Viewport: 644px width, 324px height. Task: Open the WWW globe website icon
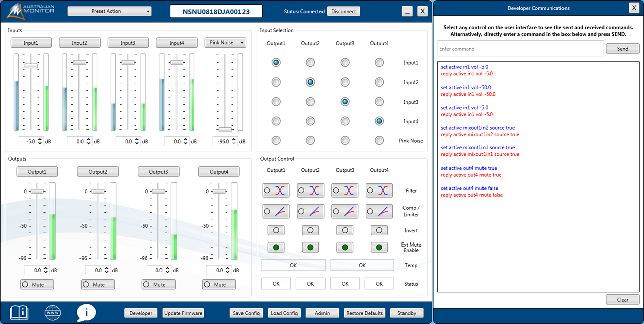click(52, 312)
